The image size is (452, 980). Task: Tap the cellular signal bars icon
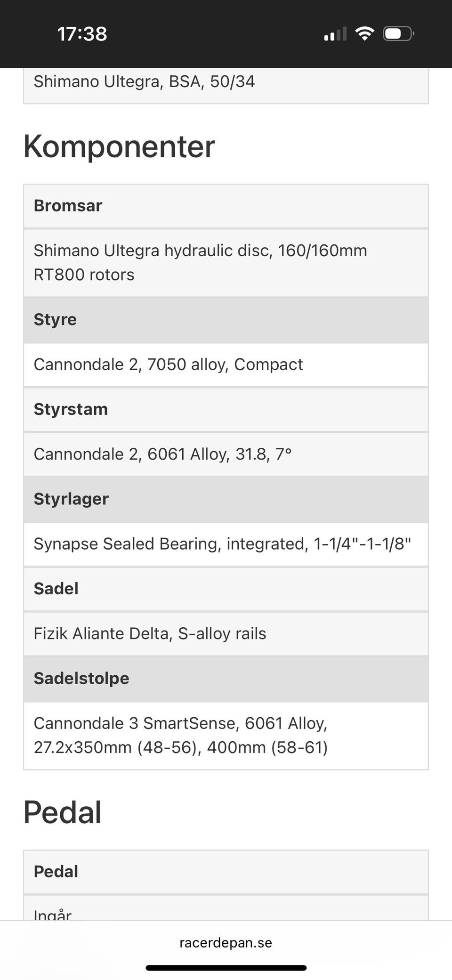tap(335, 34)
